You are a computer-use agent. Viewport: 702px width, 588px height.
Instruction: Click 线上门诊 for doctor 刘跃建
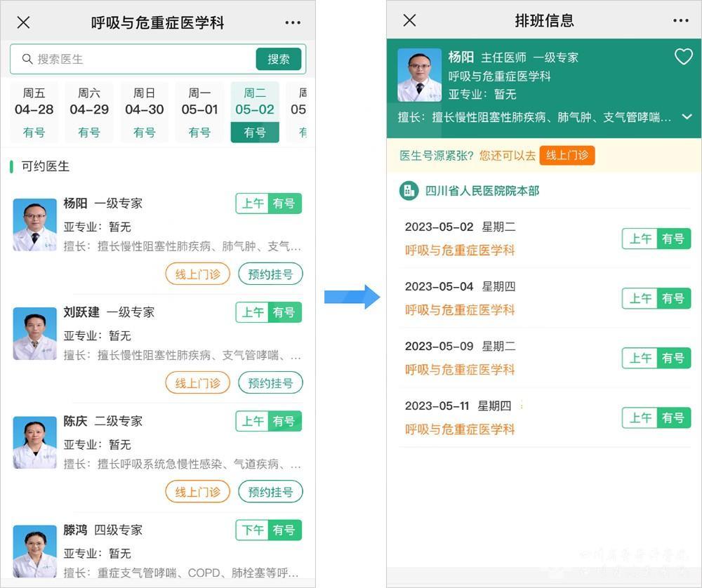click(x=197, y=382)
